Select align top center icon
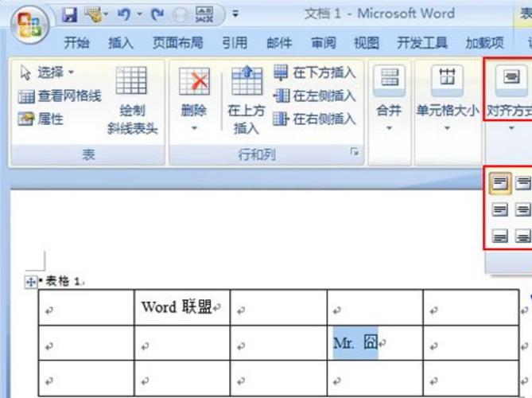 pyautogui.click(x=522, y=183)
